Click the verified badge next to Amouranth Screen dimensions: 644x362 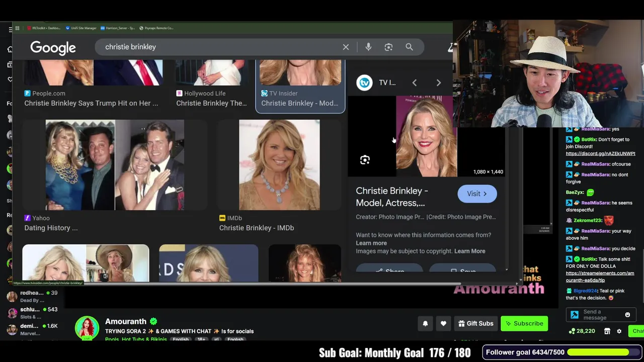pyautogui.click(x=153, y=321)
